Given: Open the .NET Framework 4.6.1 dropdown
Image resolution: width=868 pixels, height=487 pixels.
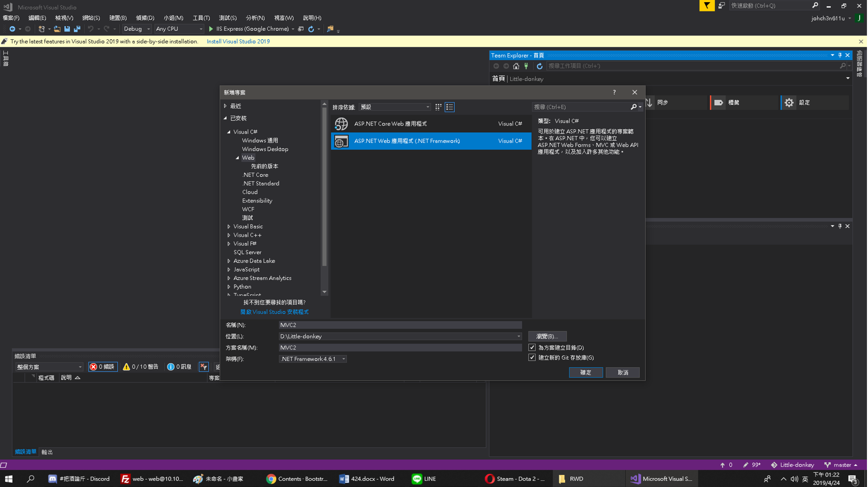Looking at the screenshot, I should [312, 359].
